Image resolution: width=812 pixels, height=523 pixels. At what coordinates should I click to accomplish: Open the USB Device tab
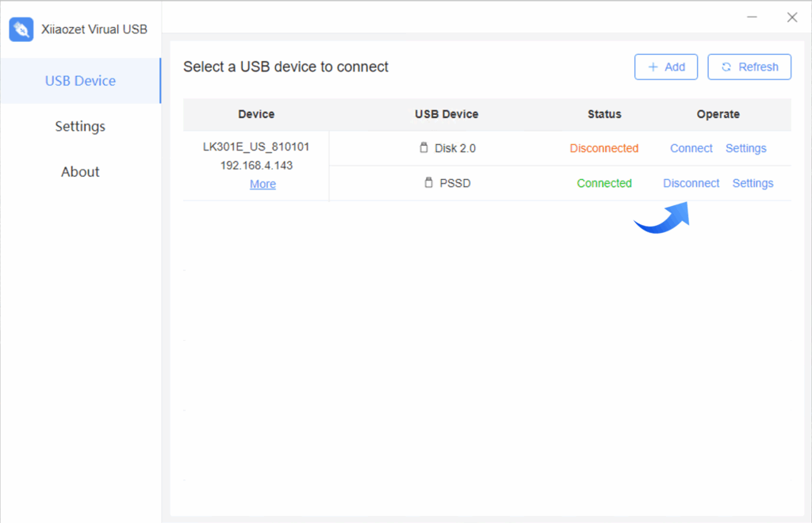80,81
